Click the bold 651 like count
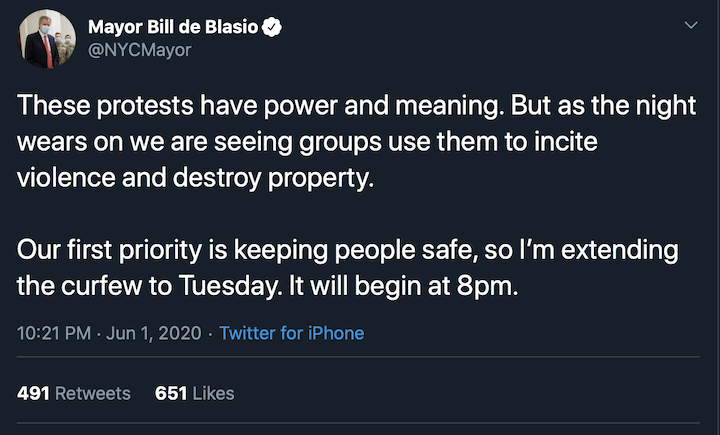This screenshot has height=435, width=720. [x=171, y=393]
